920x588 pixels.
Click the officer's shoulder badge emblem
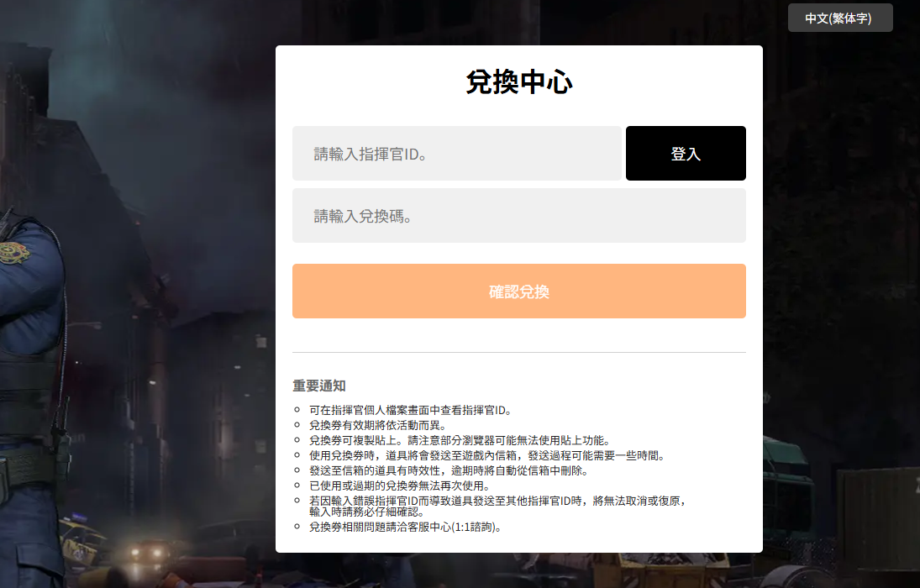(x=12, y=251)
